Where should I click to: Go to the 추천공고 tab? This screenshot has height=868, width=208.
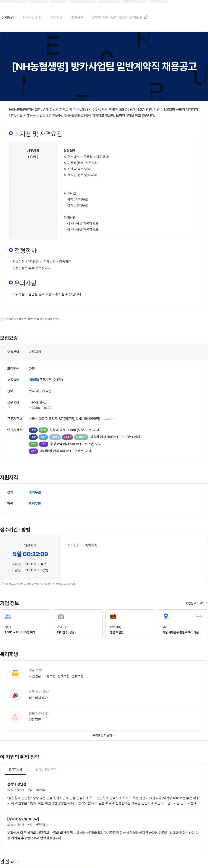(x=77, y=17)
